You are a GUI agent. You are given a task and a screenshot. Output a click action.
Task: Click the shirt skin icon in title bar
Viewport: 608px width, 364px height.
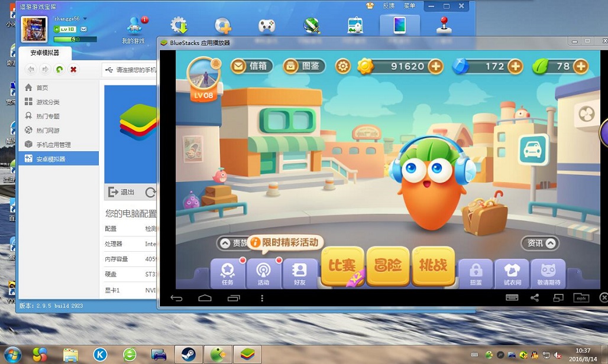[x=370, y=5]
